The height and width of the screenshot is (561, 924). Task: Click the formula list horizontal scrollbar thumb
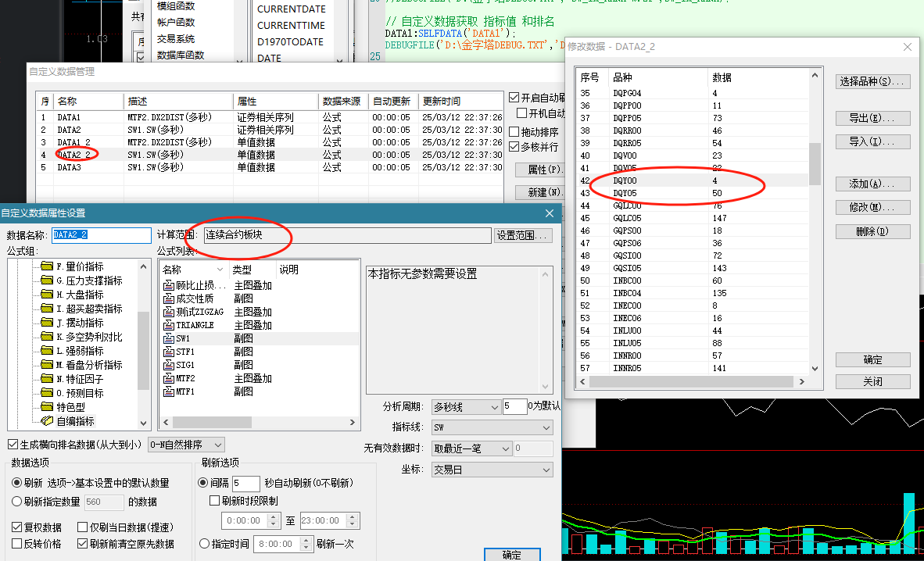[212, 423]
